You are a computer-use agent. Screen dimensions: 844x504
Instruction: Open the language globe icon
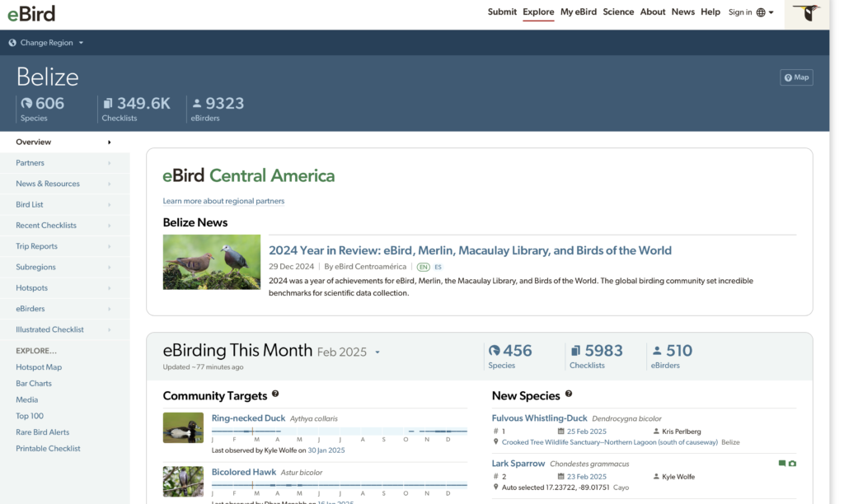761,12
